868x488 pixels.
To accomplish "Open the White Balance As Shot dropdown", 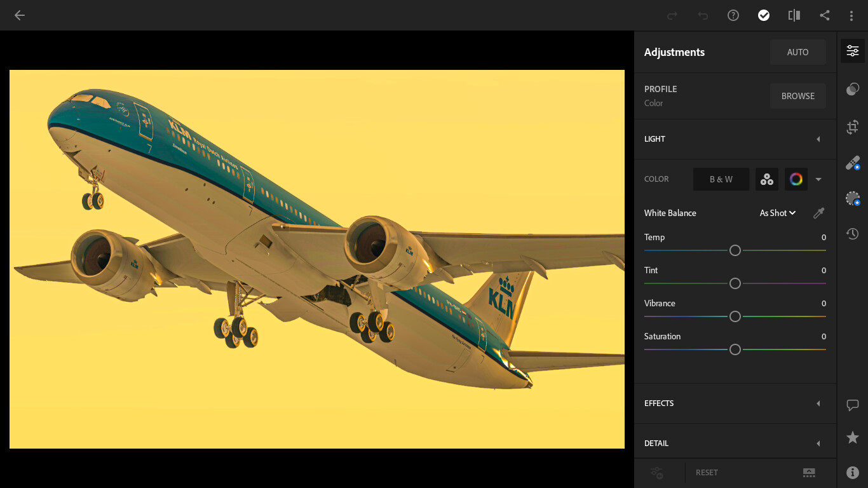I will (778, 213).
